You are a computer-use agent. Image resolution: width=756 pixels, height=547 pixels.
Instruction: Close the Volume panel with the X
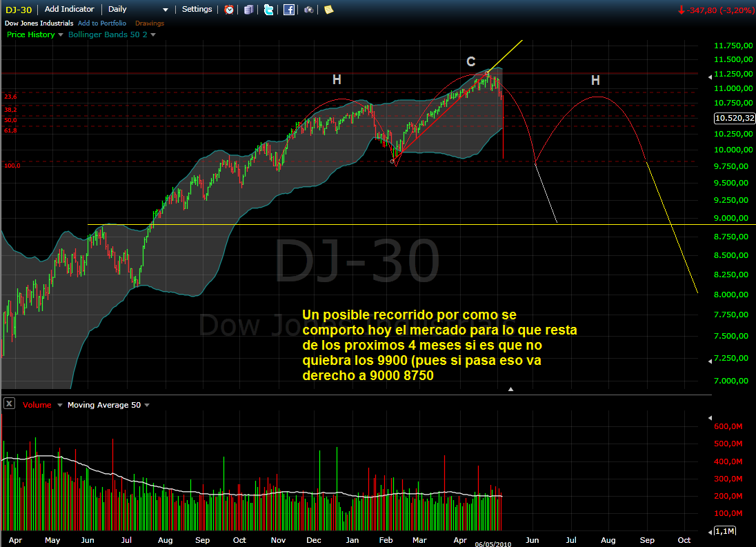(x=9, y=404)
